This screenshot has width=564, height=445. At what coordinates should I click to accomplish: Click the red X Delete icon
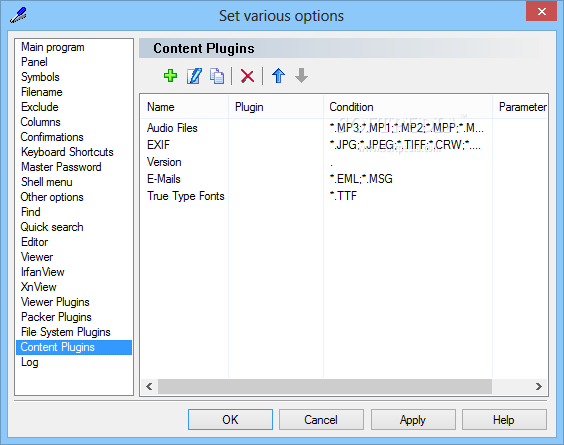pyautogui.click(x=247, y=76)
